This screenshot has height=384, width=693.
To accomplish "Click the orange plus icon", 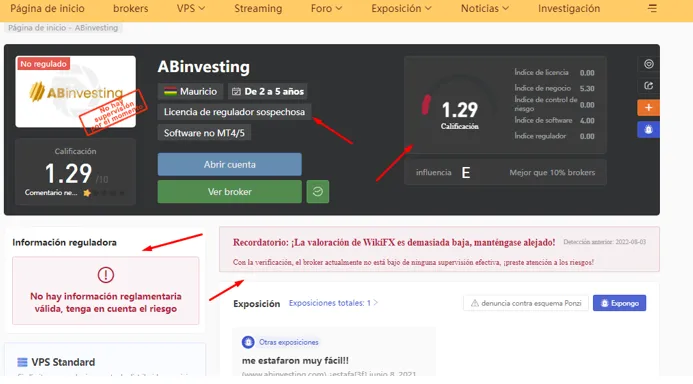I will (648, 108).
